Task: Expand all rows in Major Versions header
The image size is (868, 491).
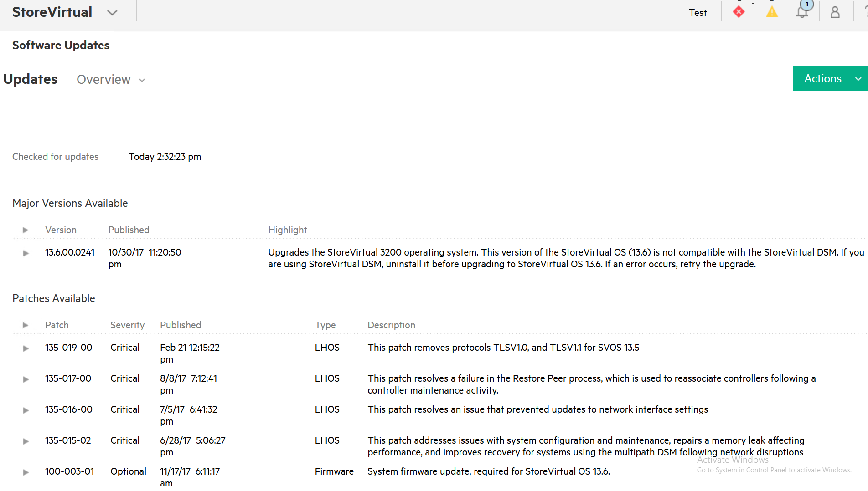Action: click(26, 230)
